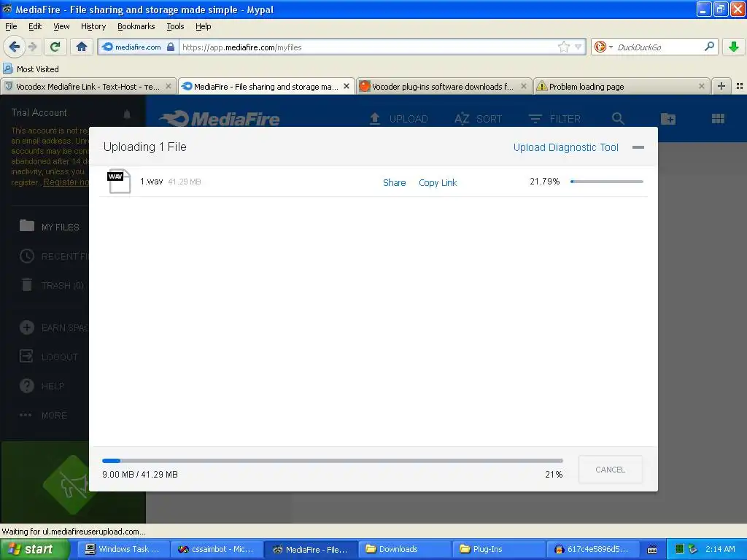Click the 1.wav per-file progress bar
747x560 pixels.
(x=606, y=182)
